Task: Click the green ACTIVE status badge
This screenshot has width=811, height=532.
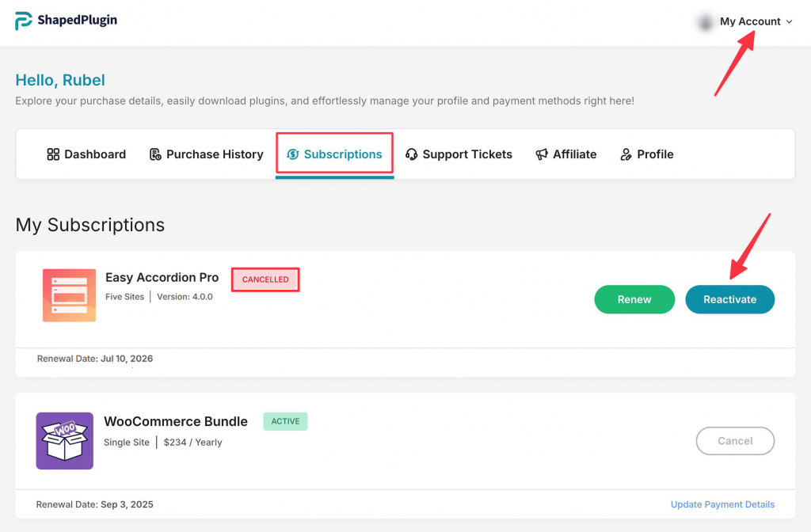Action: pos(285,421)
